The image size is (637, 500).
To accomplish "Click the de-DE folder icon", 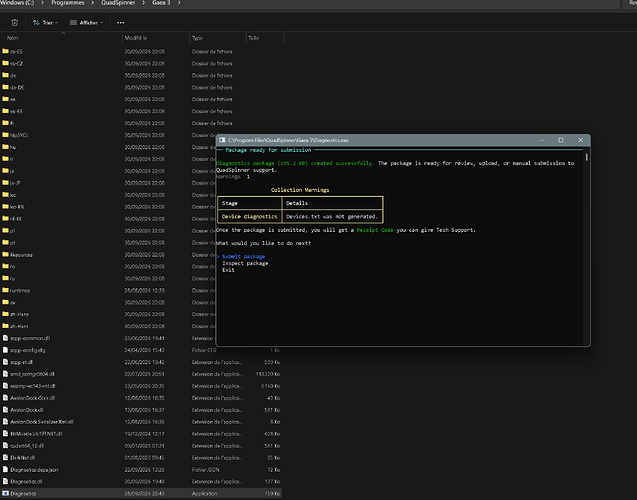I will (5, 87).
